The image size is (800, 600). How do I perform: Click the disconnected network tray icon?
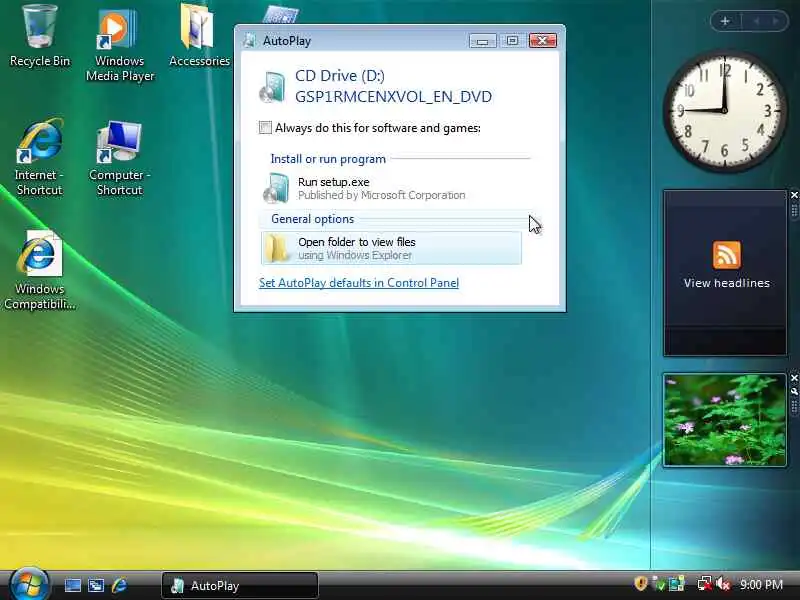(705, 584)
